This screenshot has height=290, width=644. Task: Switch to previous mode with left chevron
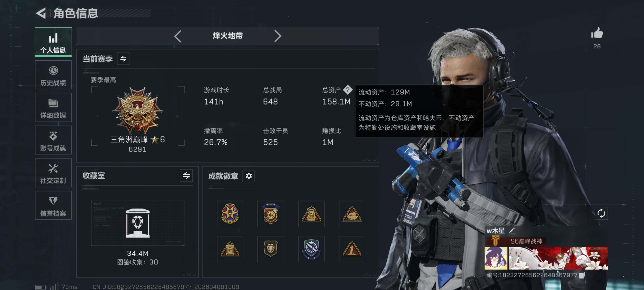pos(178,36)
